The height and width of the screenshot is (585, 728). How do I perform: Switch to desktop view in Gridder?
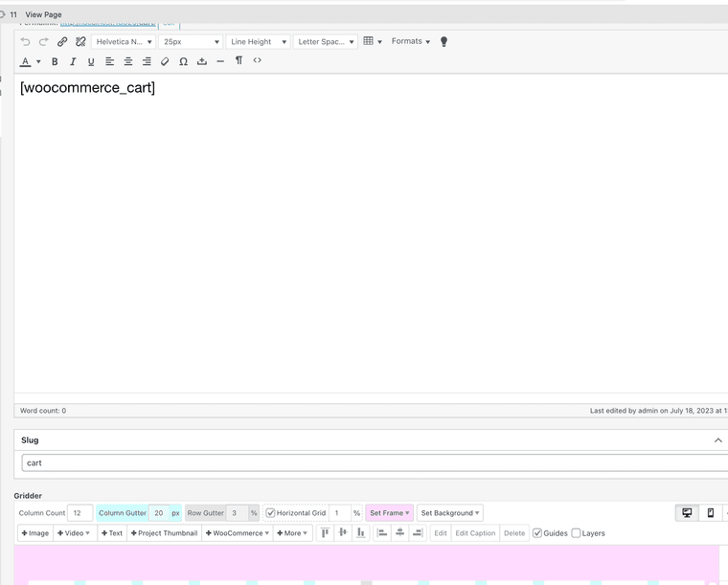pos(687,513)
